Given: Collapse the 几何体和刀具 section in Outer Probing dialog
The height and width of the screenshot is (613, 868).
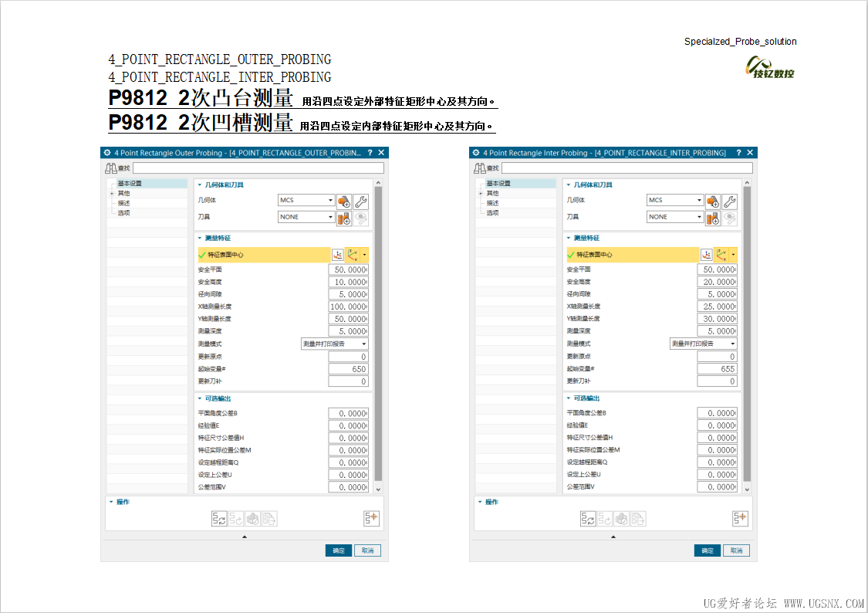Looking at the screenshot, I should (200, 185).
